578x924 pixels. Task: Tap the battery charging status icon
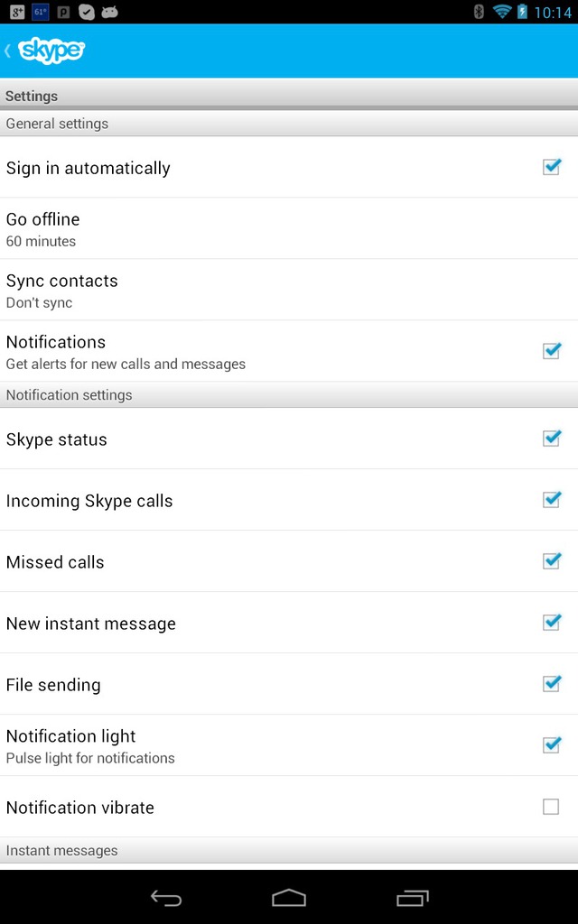coord(522,11)
